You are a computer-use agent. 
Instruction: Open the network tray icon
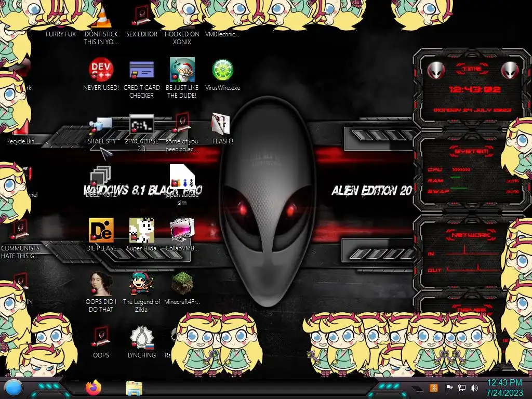click(462, 388)
